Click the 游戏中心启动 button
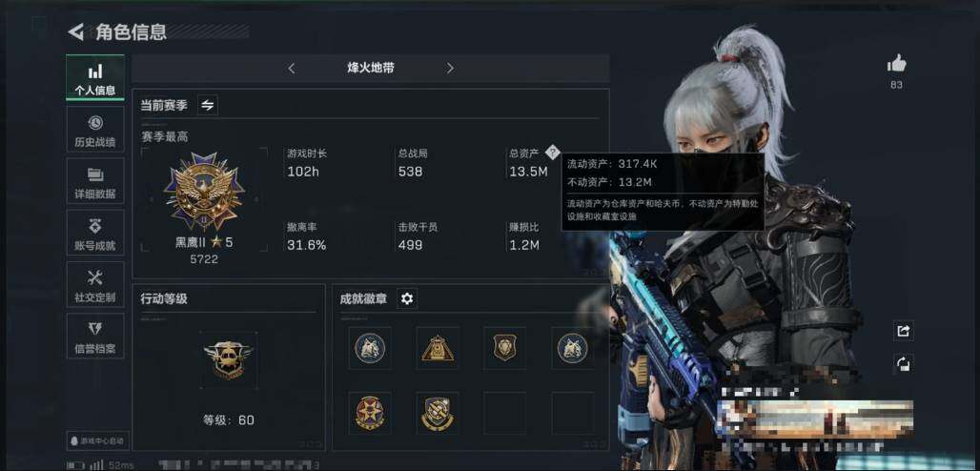Viewport: 980px width, 471px height. 98,440
